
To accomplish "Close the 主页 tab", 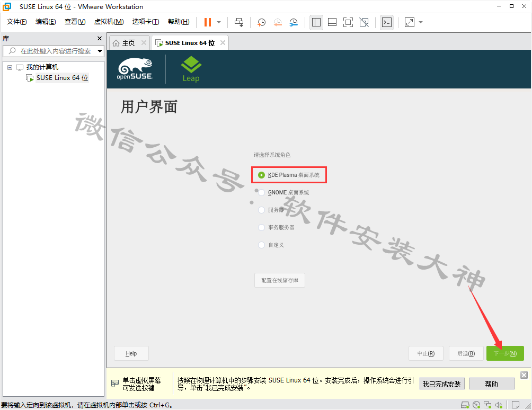I will click(x=144, y=43).
